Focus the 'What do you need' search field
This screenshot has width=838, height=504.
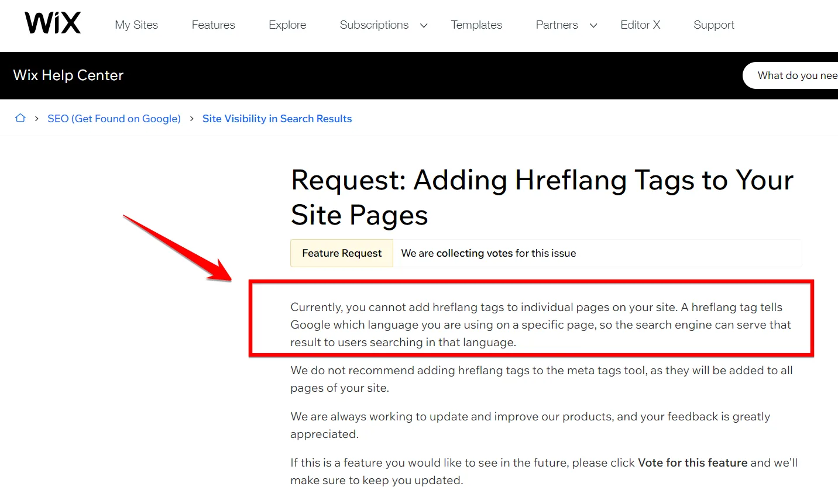coord(791,75)
